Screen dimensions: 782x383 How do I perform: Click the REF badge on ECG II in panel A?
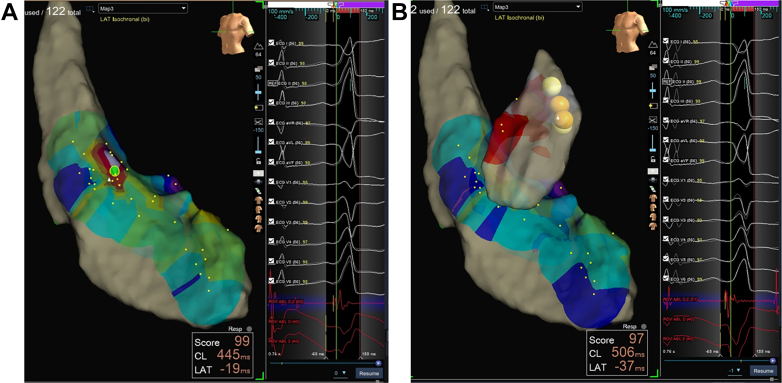273,83
